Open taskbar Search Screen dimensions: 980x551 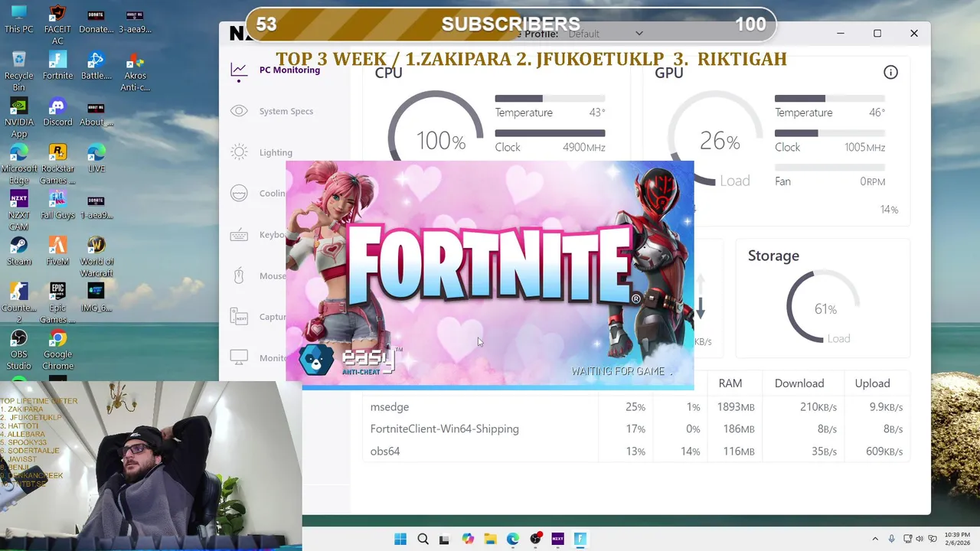click(x=423, y=539)
